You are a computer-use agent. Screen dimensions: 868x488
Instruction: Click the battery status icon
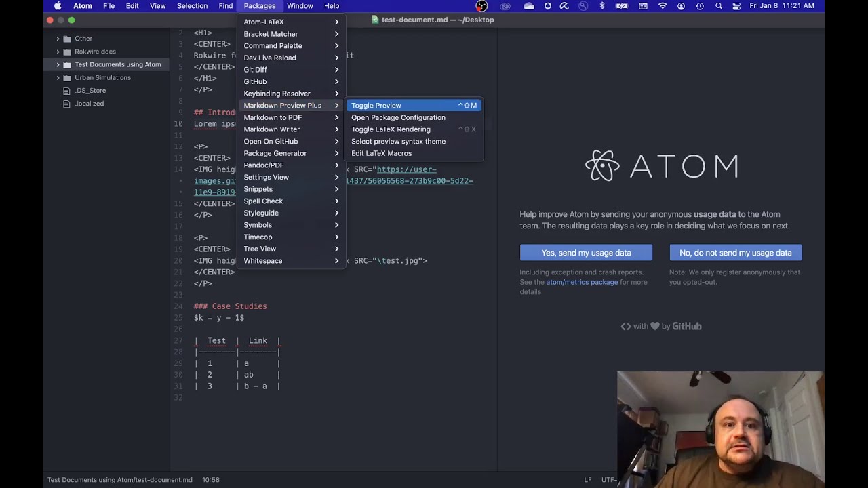(622, 6)
